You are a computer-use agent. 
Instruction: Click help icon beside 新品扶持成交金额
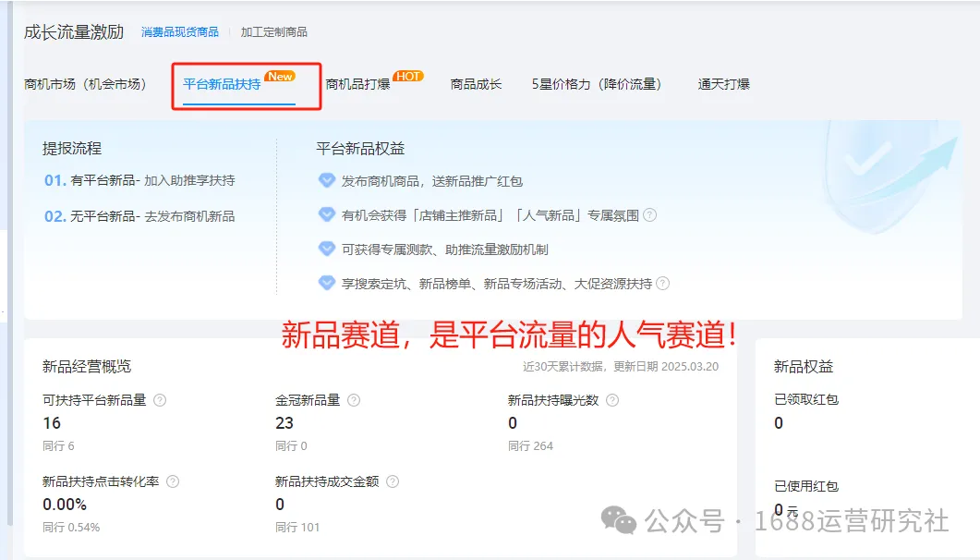click(393, 481)
